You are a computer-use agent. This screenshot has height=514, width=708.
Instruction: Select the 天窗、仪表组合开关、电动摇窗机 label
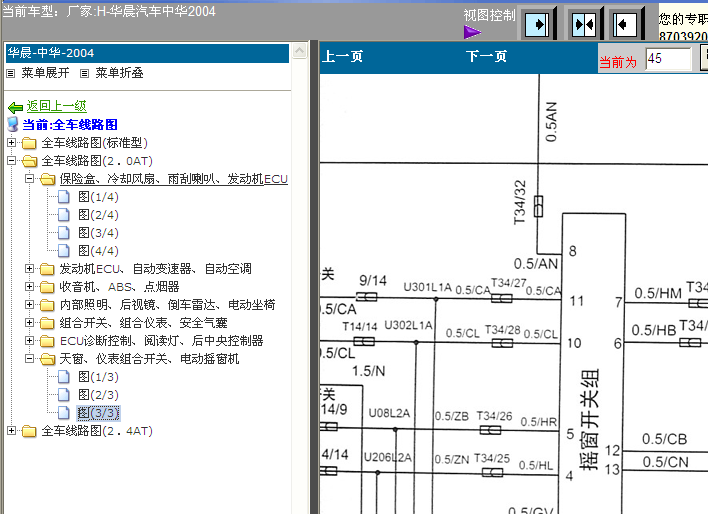click(149, 359)
